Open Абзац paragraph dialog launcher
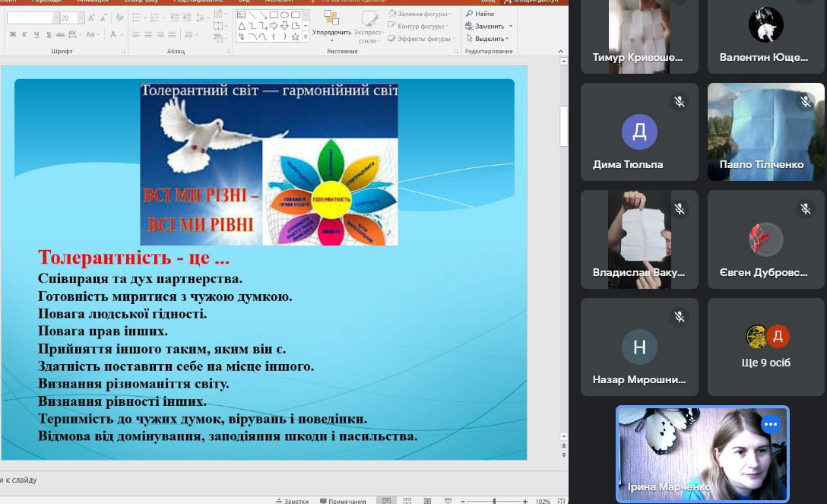This screenshot has height=504, width=827. (228, 52)
